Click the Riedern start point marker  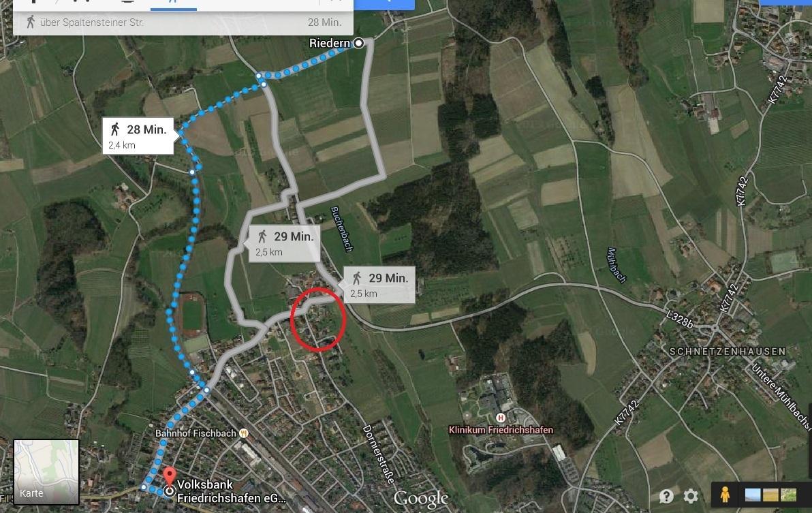coord(358,43)
